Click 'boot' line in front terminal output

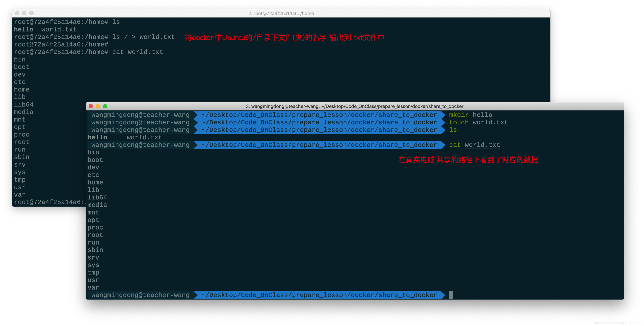95,160
